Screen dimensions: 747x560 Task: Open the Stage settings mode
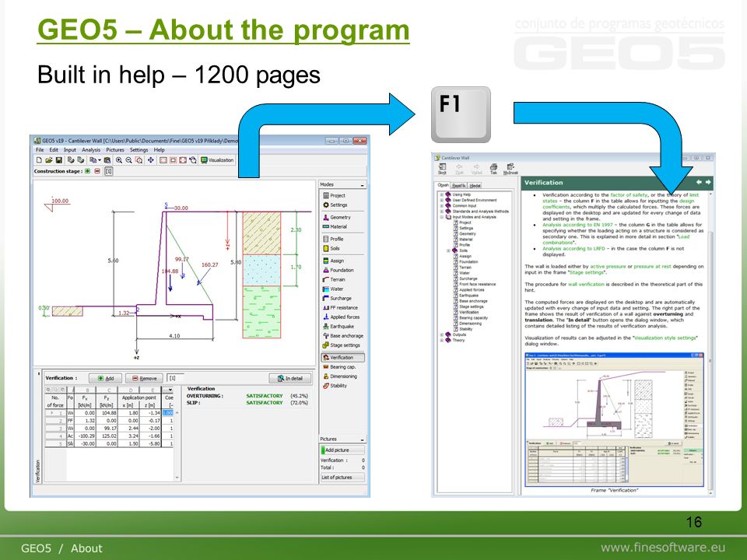(x=342, y=345)
